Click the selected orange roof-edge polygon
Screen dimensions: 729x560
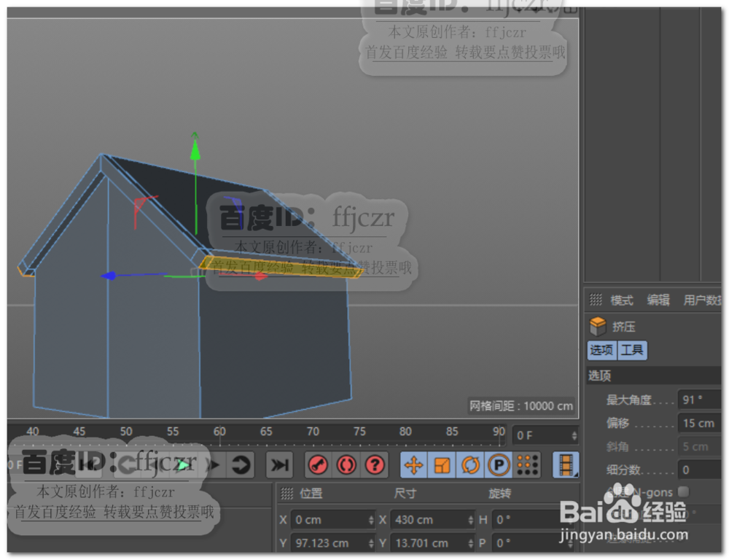coord(281,267)
